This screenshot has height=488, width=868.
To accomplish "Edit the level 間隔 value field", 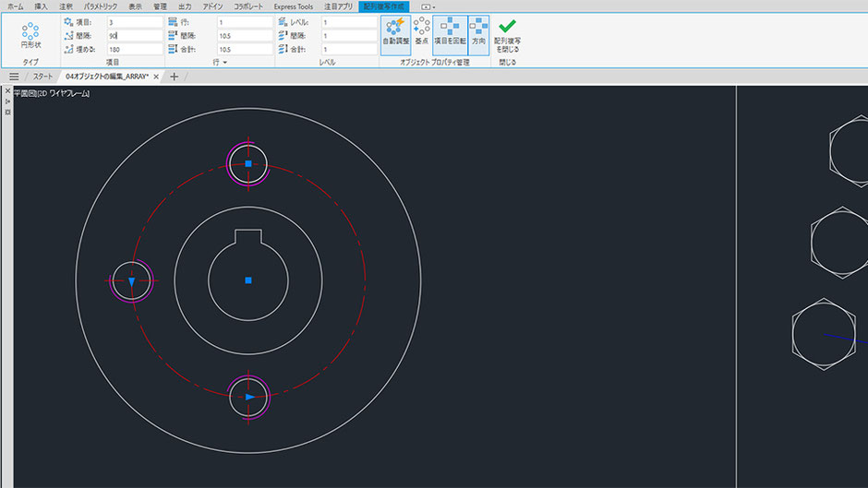I will pos(349,35).
